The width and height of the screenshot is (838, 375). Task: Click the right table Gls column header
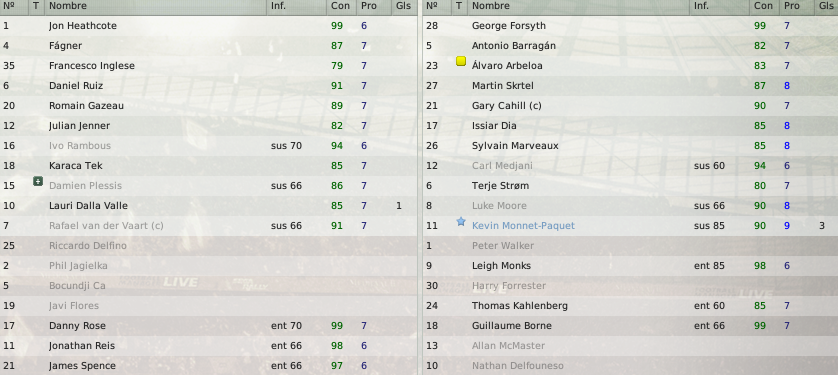click(826, 6)
